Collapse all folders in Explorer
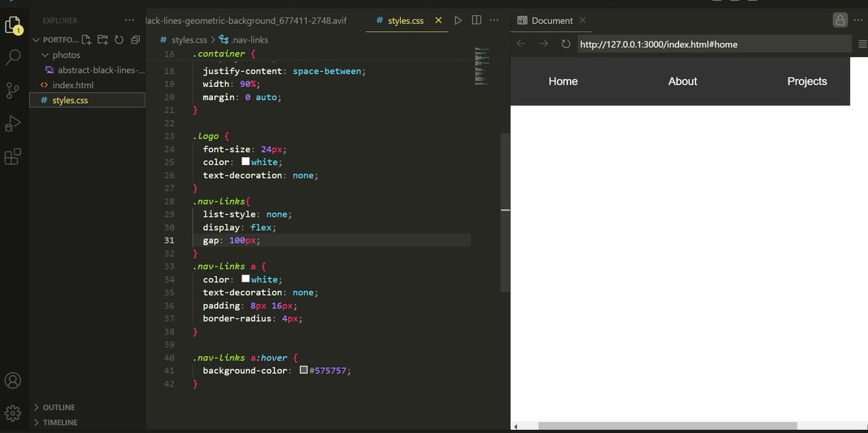 (x=135, y=40)
